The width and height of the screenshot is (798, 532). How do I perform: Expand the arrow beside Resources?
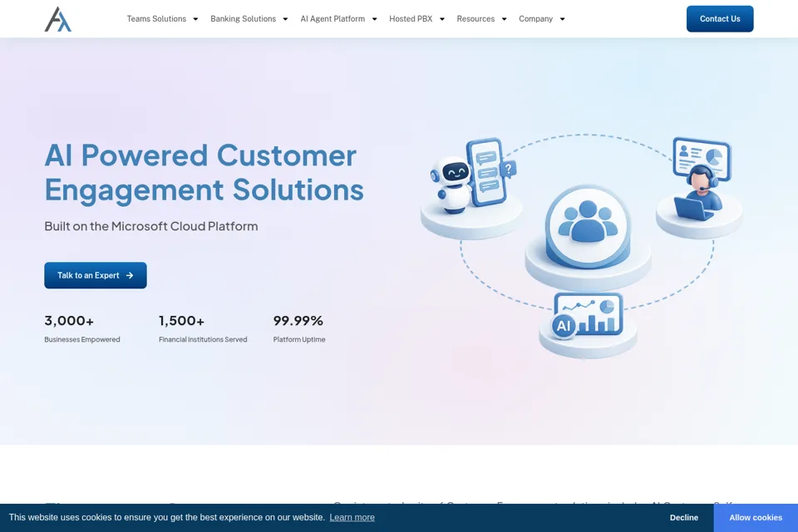click(505, 19)
